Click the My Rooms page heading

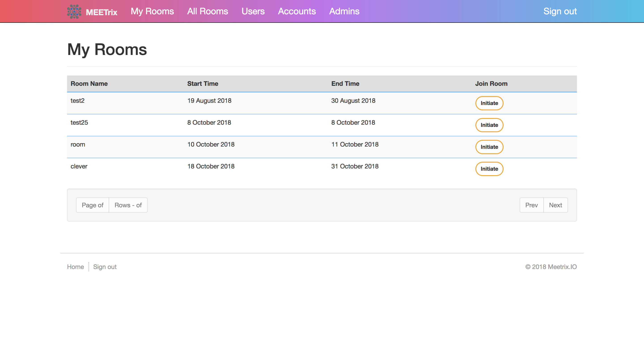click(107, 49)
